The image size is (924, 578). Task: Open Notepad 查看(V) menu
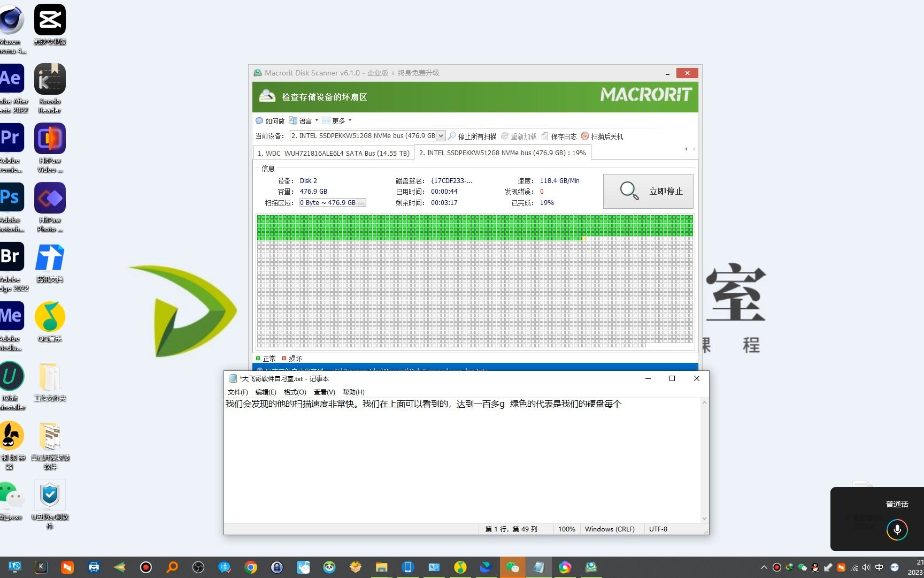(x=324, y=392)
